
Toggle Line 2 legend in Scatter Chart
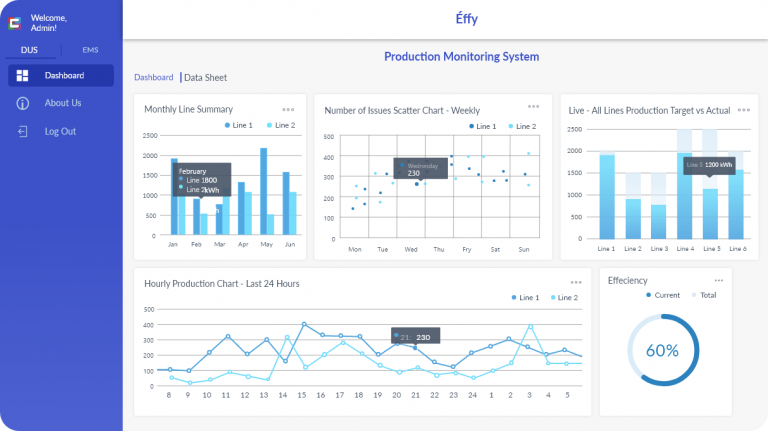[521, 127]
